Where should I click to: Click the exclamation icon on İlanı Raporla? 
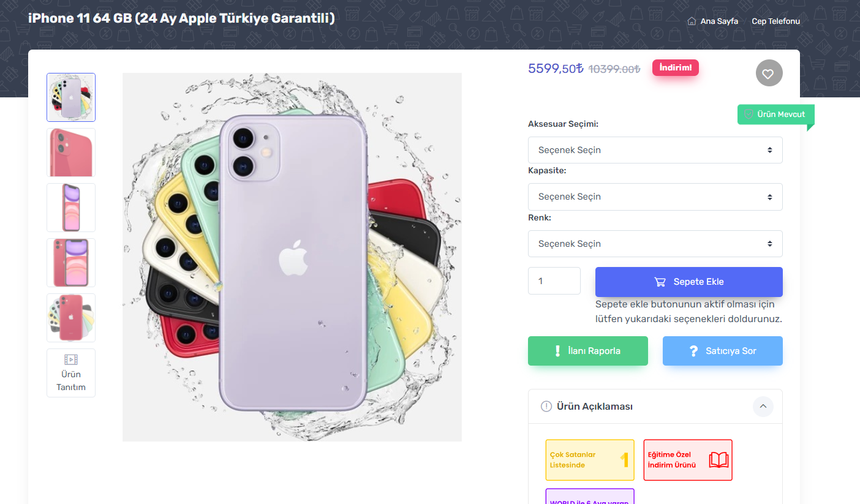[x=557, y=351]
